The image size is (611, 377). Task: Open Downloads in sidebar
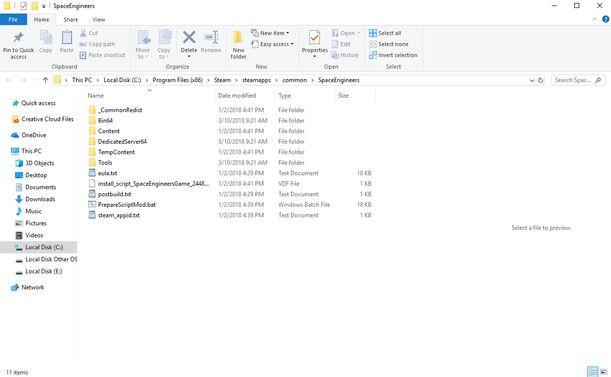click(x=40, y=199)
